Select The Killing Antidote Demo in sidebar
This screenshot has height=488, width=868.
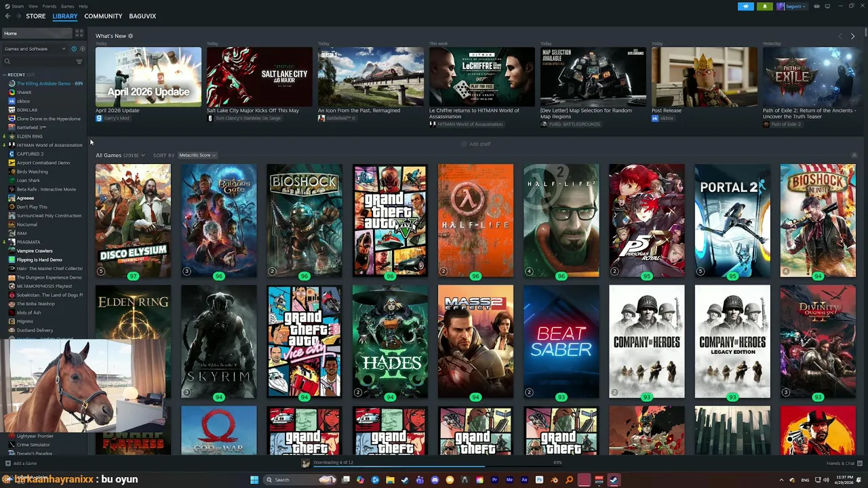[45, 83]
